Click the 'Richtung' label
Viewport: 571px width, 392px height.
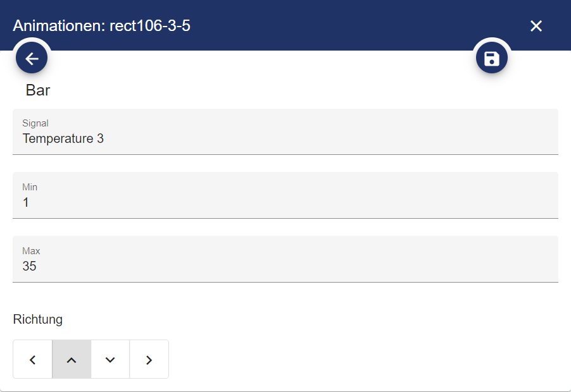[x=38, y=319]
